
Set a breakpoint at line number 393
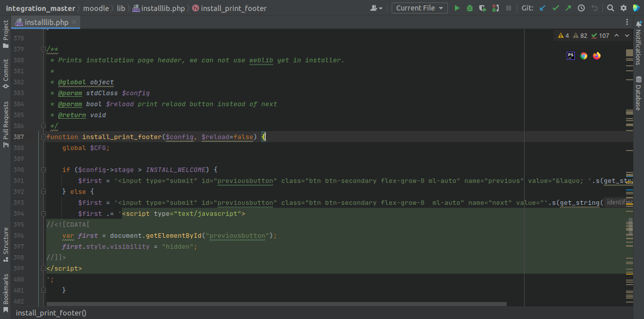pyautogui.click(x=18, y=203)
